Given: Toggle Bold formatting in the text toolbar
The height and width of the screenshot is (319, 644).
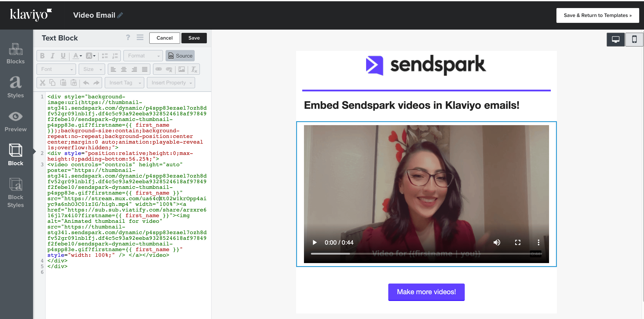Looking at the screenshot, I should tap(42, 56).
